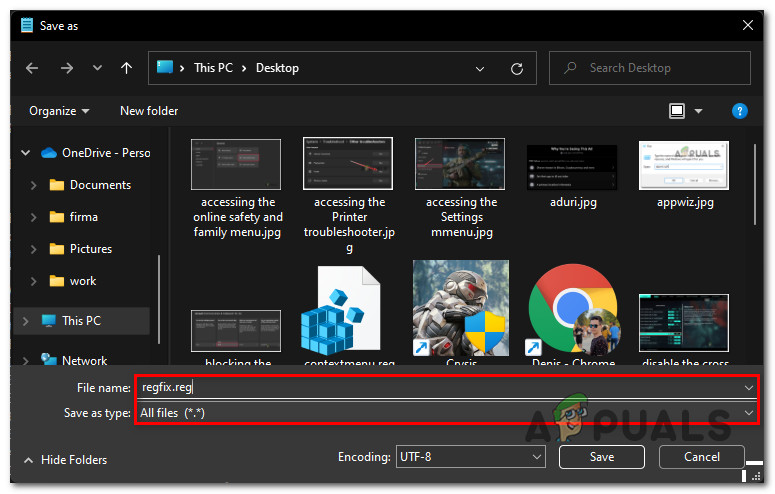Viewport: 775px width, 494px height.
Task: Open the Encoding UTF-8 dropdown
Action: click(x=470, y=457)
